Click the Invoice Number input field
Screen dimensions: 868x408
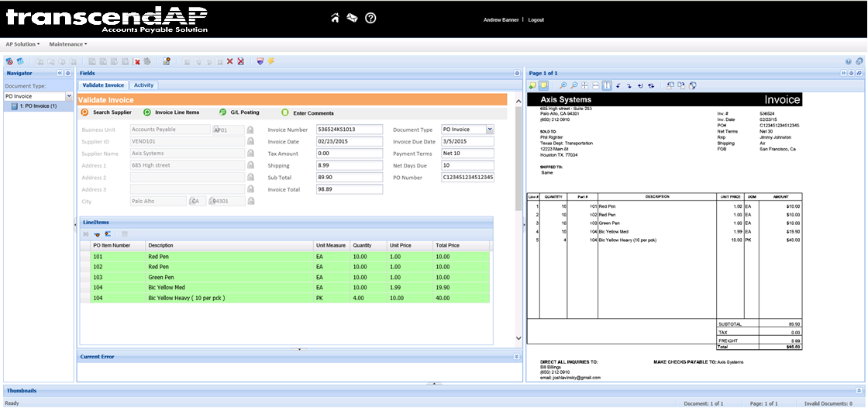click(x=350, y=130)
